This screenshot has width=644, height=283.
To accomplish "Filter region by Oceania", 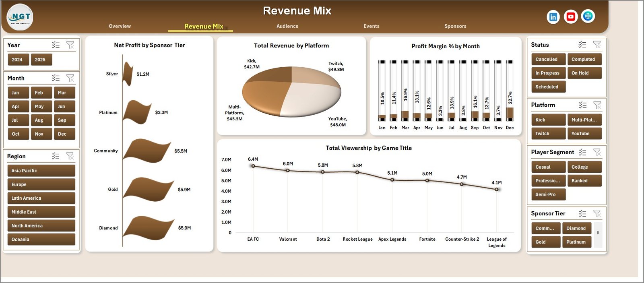I will [x=41, y=239].
